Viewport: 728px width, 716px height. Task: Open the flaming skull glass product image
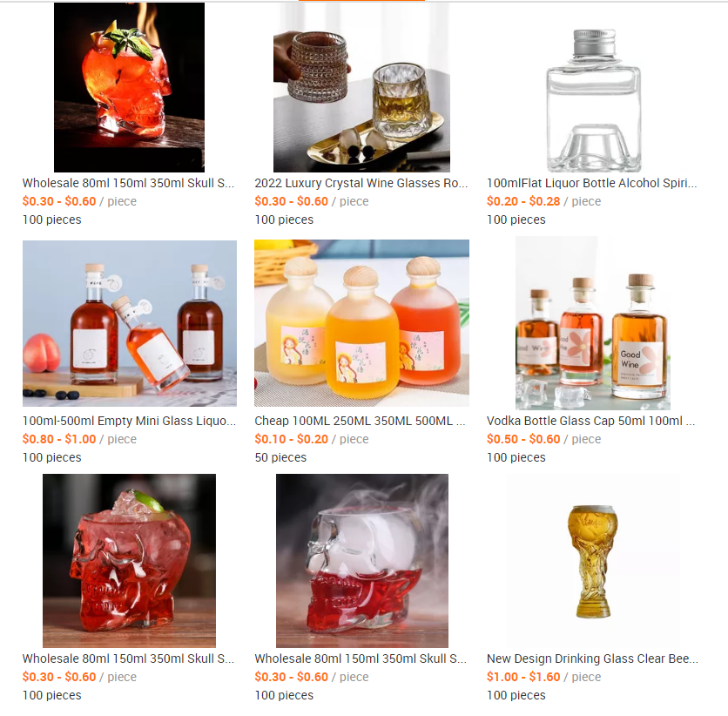click(129, 87)
